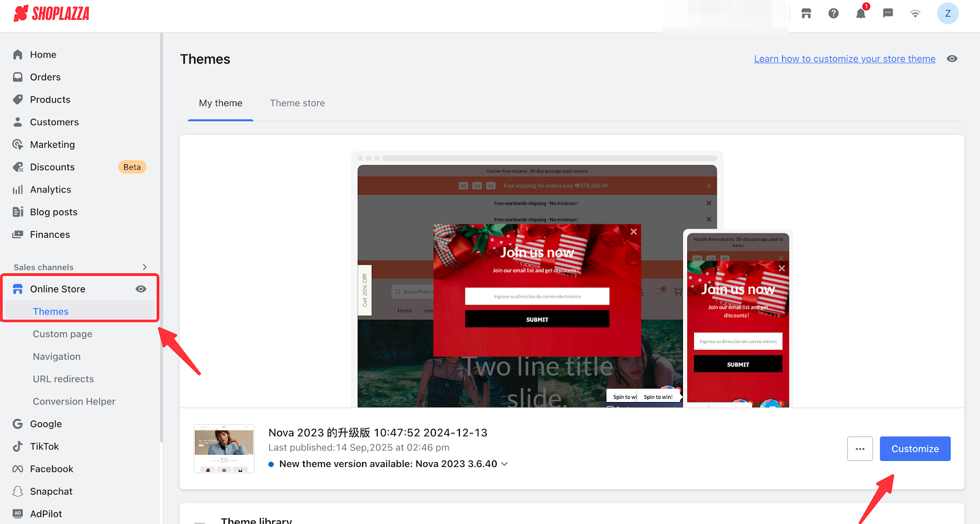Click the sidebar vertical scrollbar
The image size is (980, 524).
pyautogui.click(x=161, y=245)
